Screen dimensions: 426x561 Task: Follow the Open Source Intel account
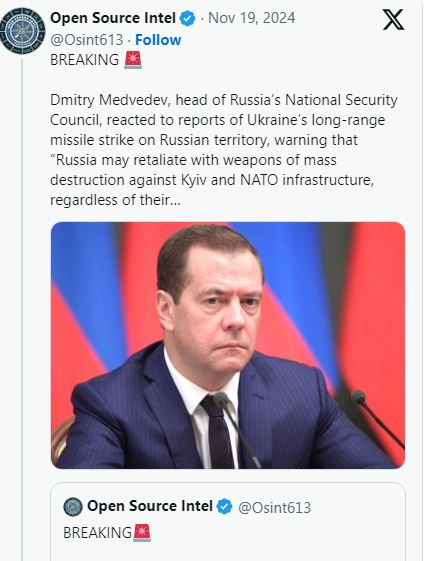tap(158, 40)
